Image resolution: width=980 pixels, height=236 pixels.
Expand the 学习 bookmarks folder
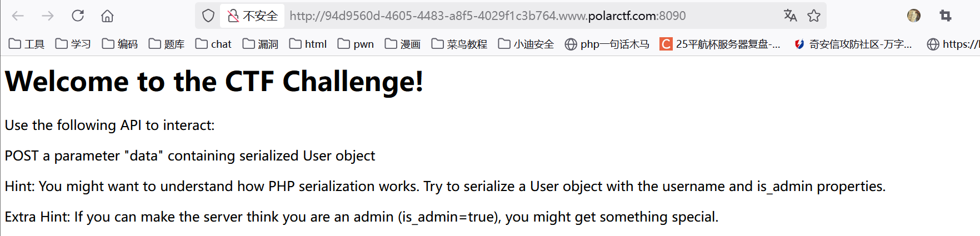73,44
